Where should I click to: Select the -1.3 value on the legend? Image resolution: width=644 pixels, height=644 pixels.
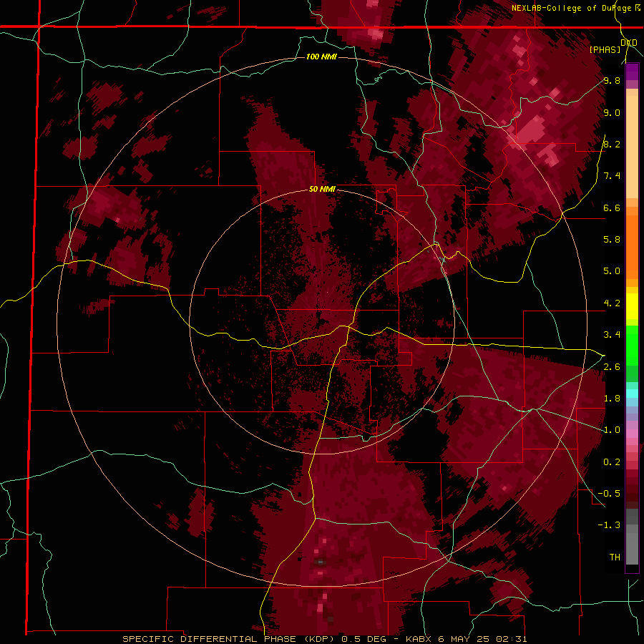pyautogui.click(x=609, y=525)
